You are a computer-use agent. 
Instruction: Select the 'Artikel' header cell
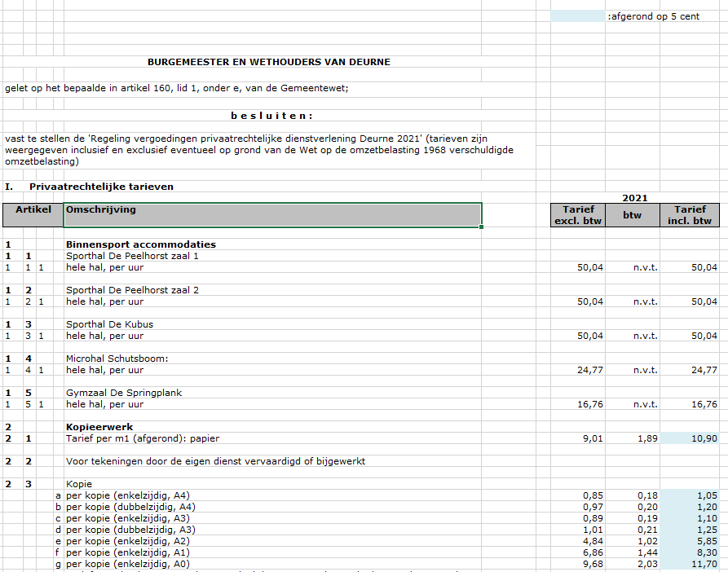point(33,210)
